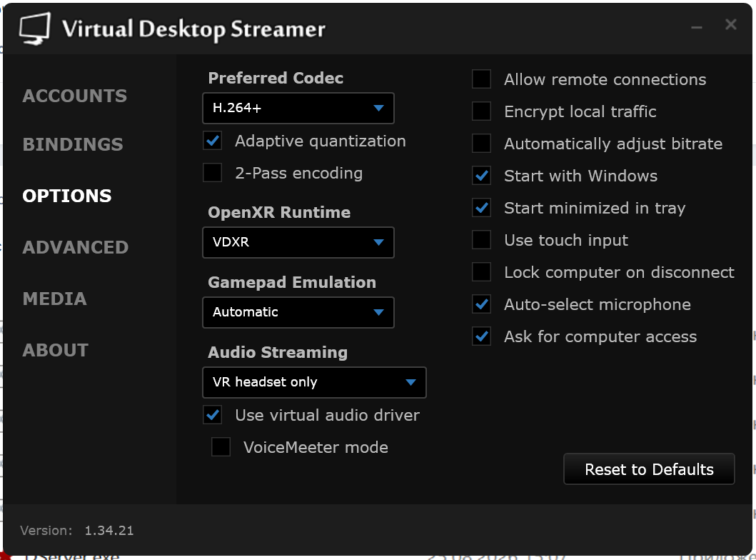Expand the OpenXR Runtime dropdown showing VDXR
Screen dimensions: 756x560
(298, 242)
